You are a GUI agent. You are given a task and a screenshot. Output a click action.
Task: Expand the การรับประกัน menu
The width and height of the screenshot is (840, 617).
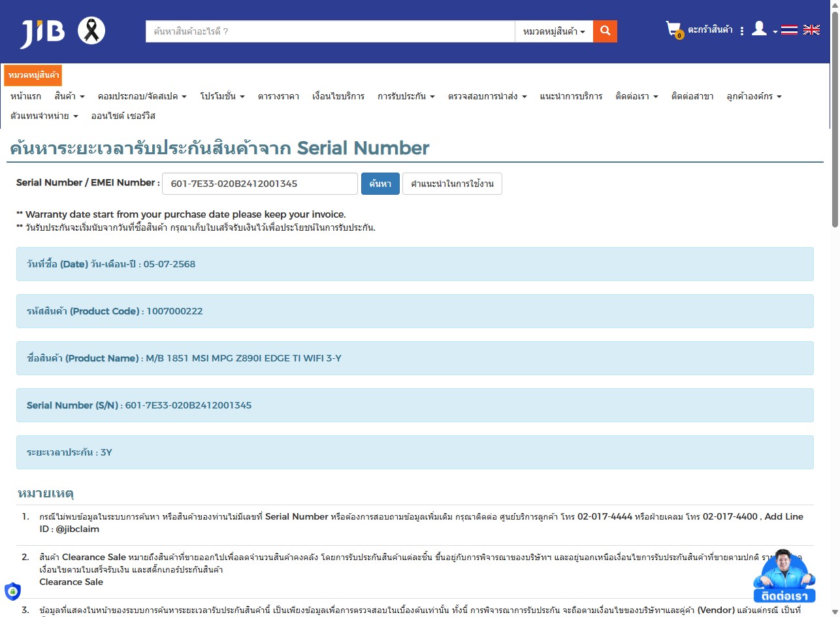point(406,96)
